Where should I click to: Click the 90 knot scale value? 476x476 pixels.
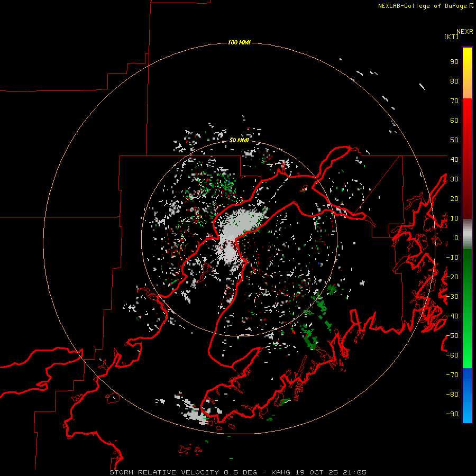[x=454, y=62]
